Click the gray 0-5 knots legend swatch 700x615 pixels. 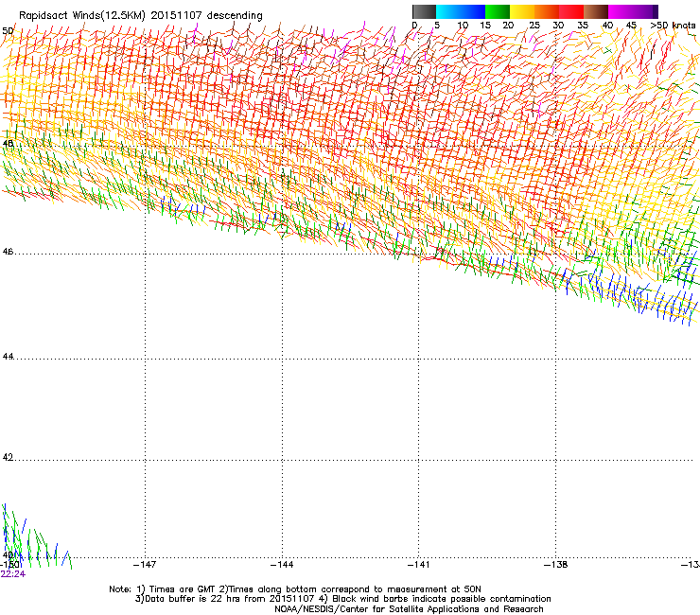pos(424,11)
